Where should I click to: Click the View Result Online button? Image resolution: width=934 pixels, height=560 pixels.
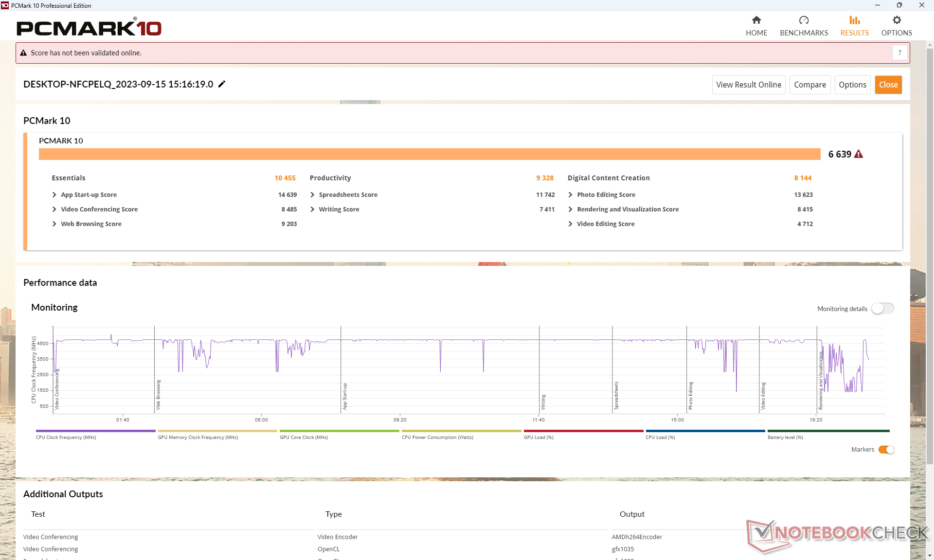click(x=748, y=85)
